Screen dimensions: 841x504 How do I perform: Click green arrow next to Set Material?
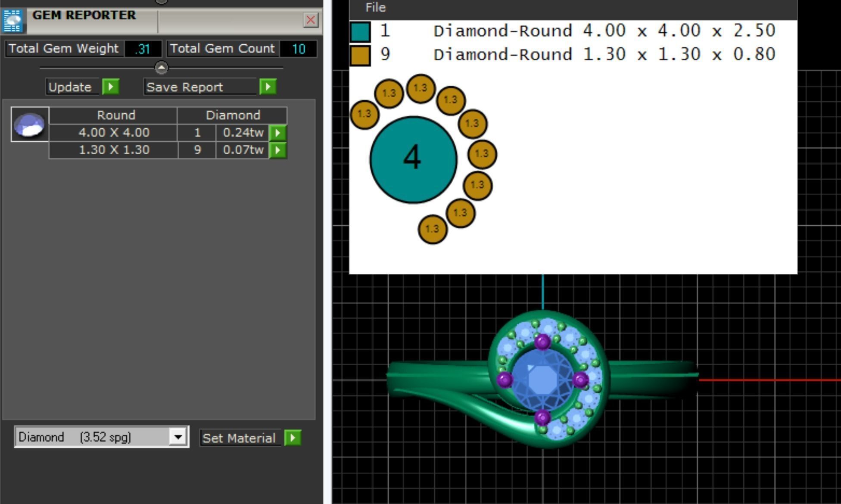(293, 438)
